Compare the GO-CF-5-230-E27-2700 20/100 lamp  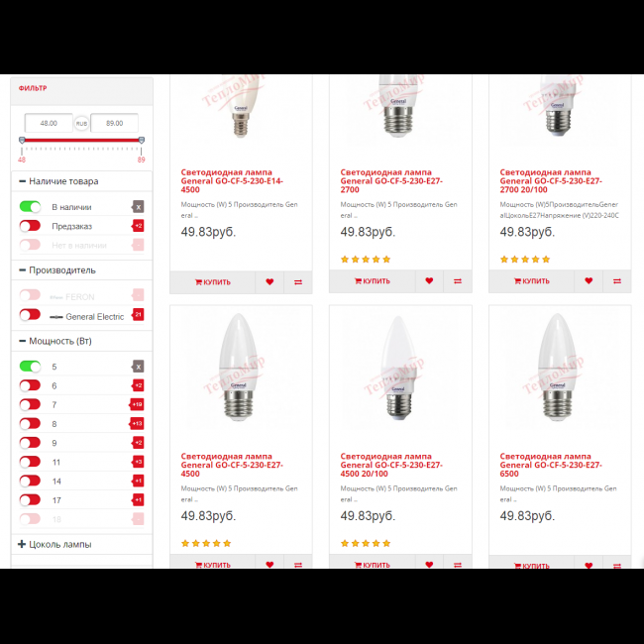(617, 281)
